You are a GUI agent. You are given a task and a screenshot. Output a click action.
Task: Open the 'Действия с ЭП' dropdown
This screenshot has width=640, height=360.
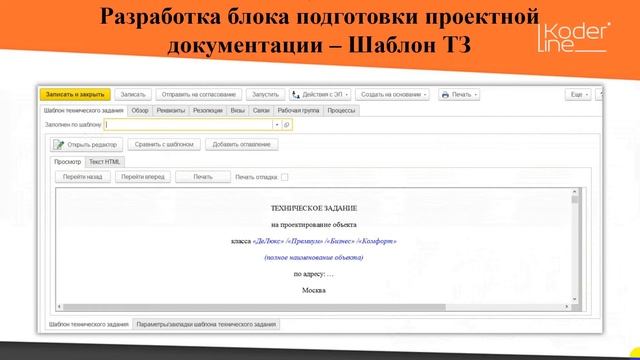[320, 94]
